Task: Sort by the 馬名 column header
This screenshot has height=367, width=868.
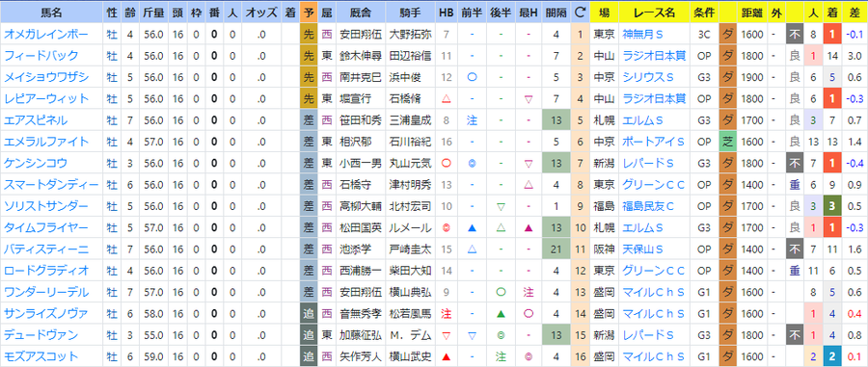Action: 51,12
